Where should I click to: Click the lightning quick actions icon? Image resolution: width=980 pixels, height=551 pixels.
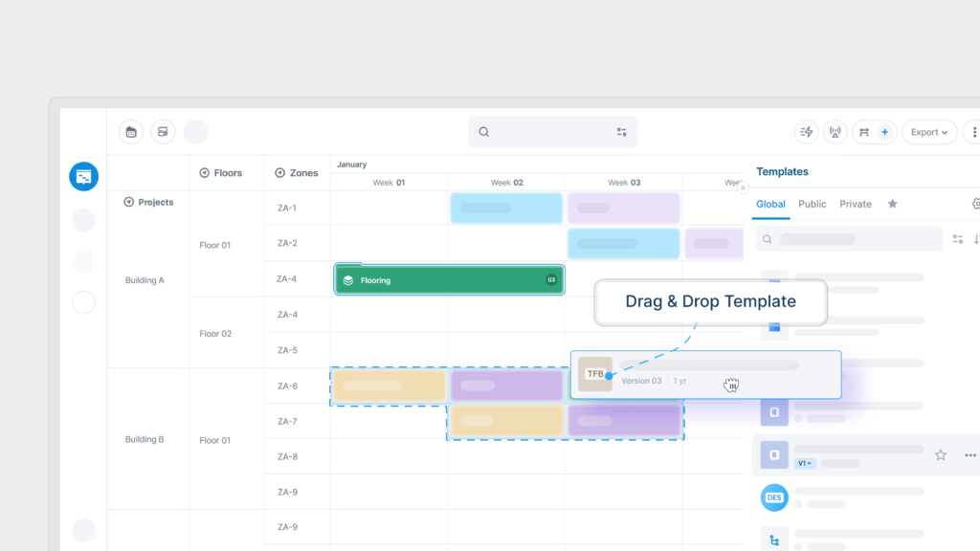click(x=806, y=132)
